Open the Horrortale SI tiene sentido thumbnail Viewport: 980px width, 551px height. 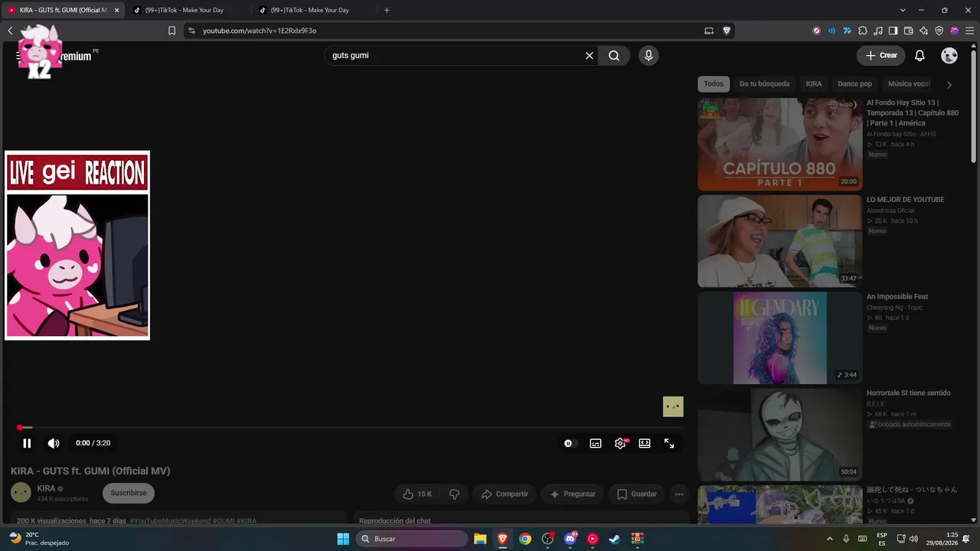point(780,435)
